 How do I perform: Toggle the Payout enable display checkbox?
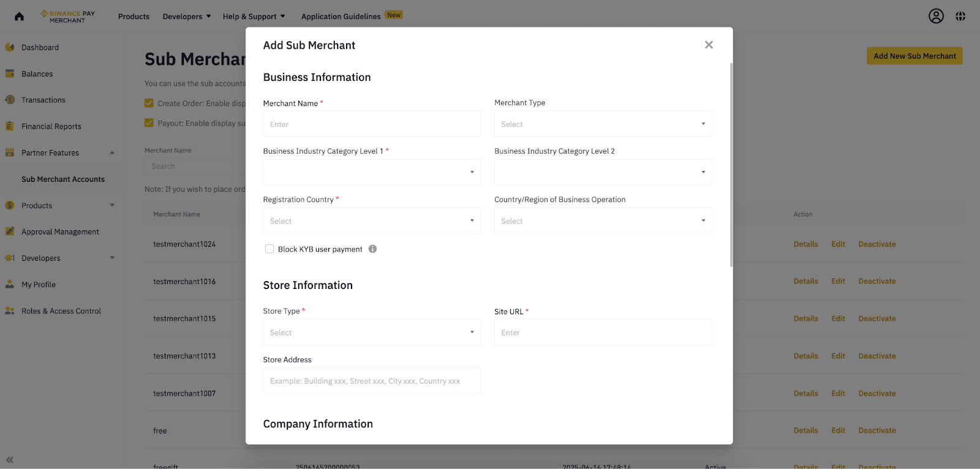pyautogui.click(x=149, y=123)
